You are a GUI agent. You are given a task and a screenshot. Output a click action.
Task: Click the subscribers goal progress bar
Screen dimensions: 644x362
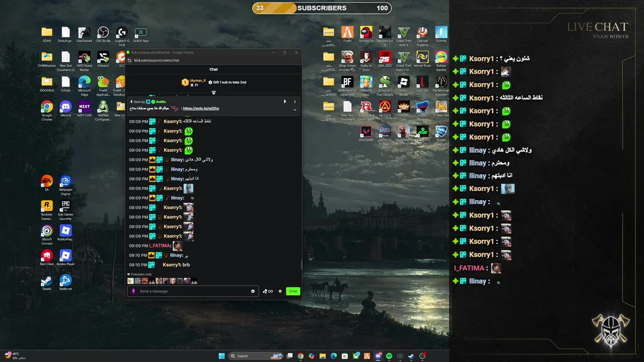tap(322, 8)
